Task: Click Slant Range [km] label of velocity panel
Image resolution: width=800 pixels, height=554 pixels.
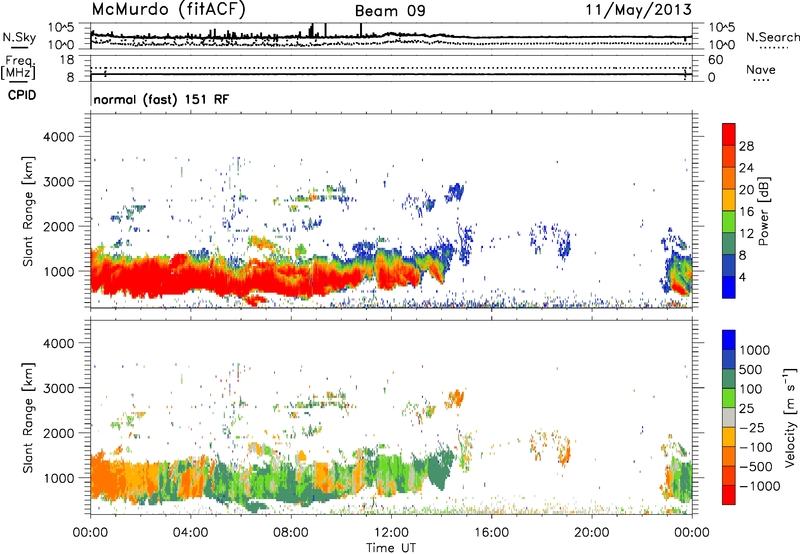Action: 28,418
